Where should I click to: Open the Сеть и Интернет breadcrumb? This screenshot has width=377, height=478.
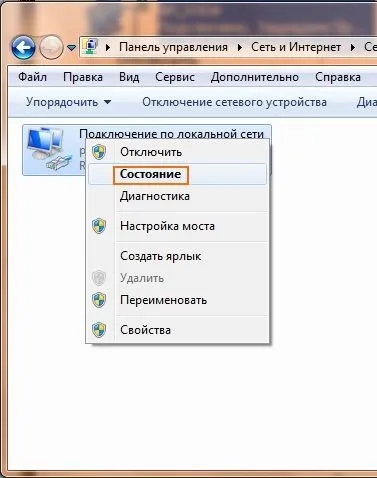(296, 47)
